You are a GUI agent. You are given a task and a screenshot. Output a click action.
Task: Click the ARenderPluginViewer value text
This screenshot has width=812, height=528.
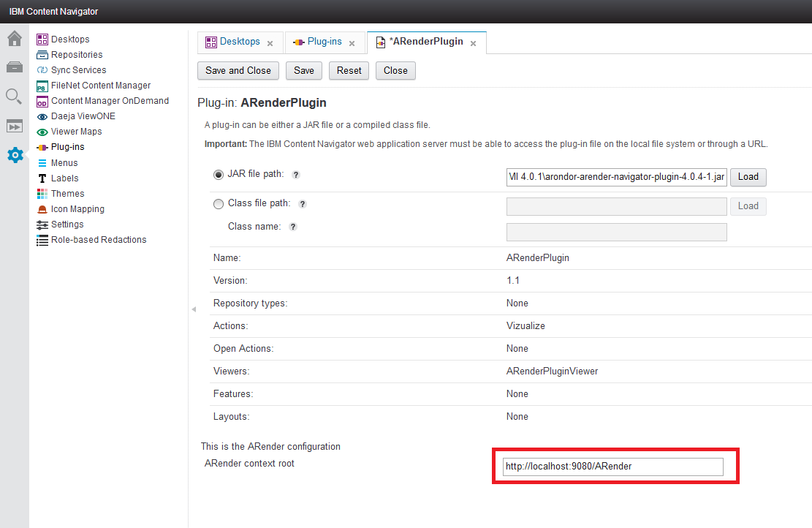pos(552,372)
